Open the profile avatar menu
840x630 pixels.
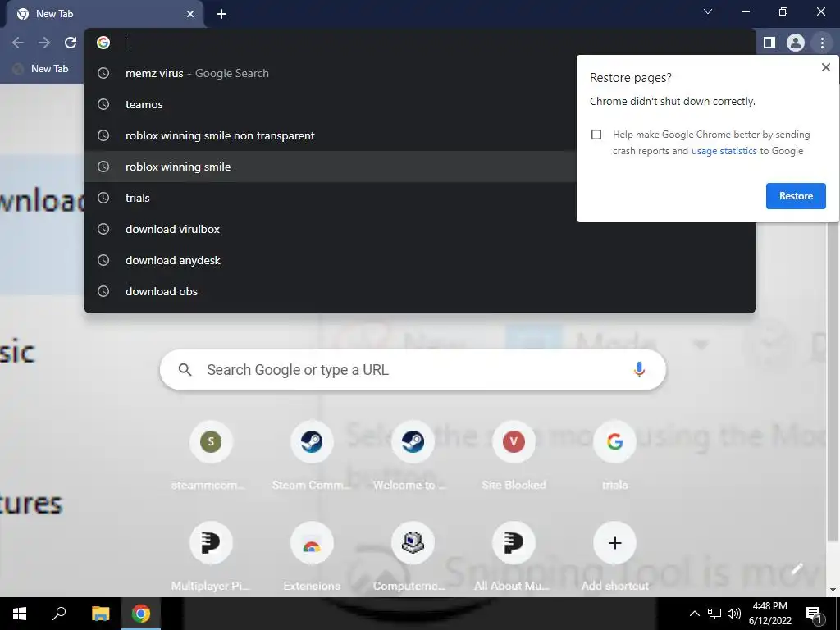point(796,43)
